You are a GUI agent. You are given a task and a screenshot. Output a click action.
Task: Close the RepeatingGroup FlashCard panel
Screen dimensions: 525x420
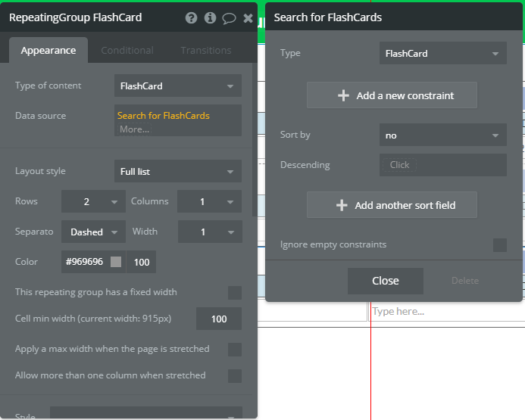(248, 18)
